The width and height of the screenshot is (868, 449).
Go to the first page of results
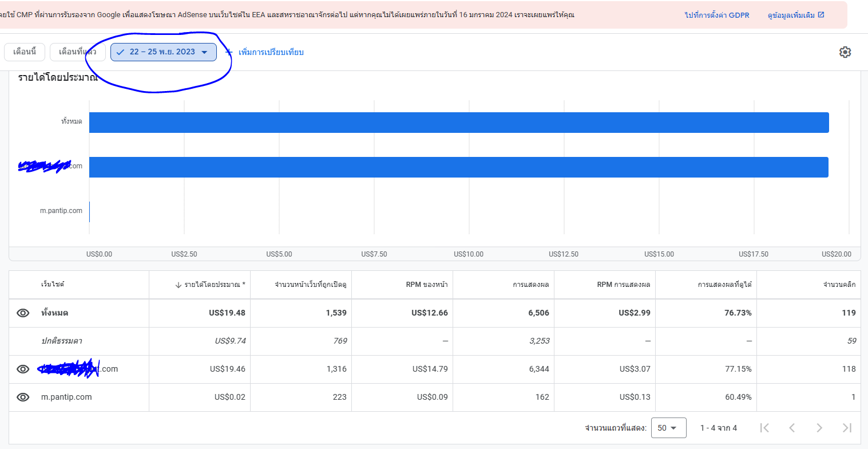click(x=764, y=428)
